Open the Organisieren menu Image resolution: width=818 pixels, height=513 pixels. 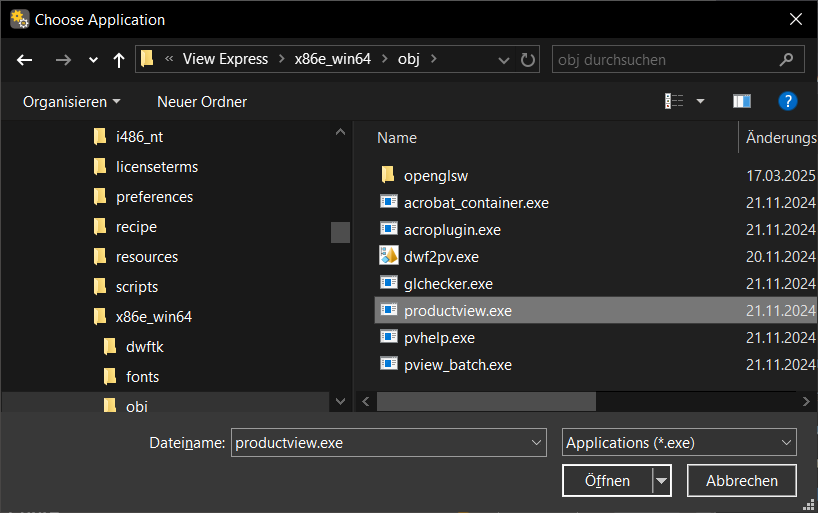point(71,102)
